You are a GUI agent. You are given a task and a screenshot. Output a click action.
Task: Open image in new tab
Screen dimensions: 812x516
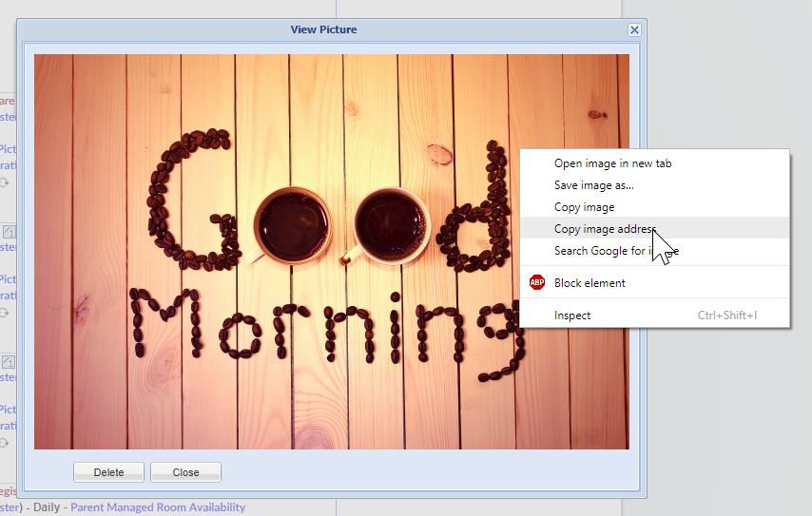pyautogui.click(x=654, y=163)
